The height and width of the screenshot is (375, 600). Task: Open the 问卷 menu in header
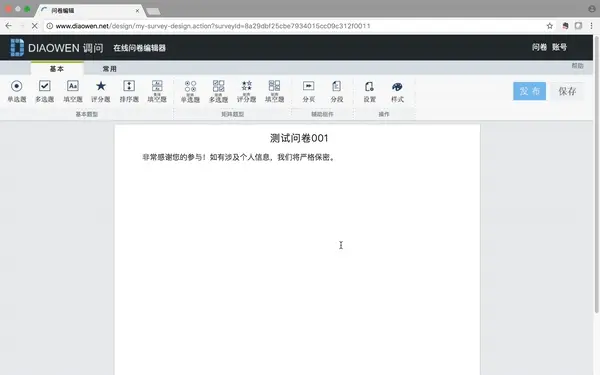tap(539, 47)
